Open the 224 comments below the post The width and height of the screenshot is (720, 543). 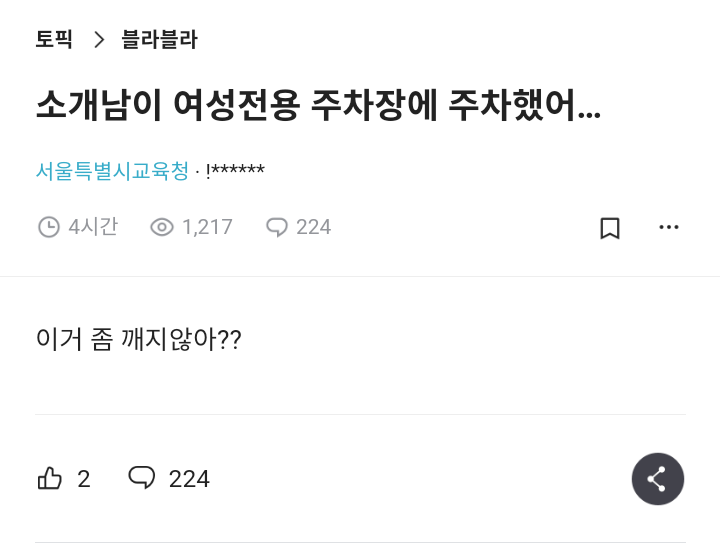[189, 479]
